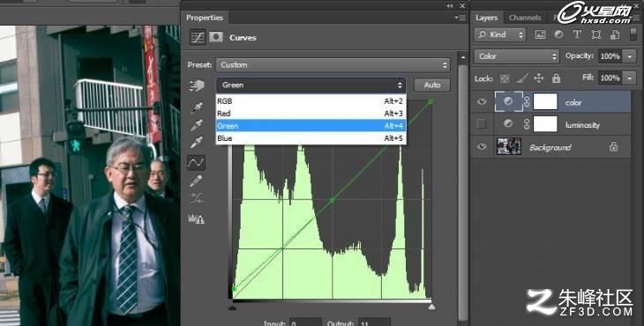The width and height of the screenshot is (644, 326).
Task: Pick the black point eyedropper
Action: click(x=197, y=107)
